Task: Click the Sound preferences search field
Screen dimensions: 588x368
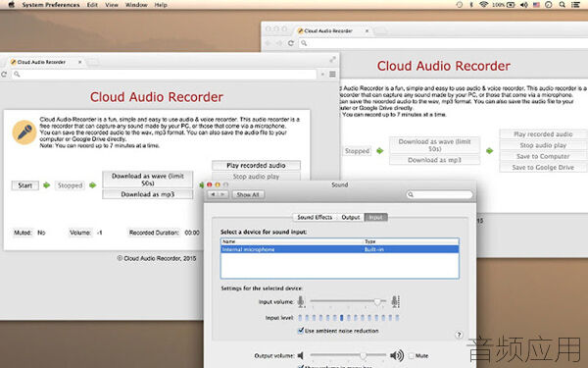Action: pos(440,194)
